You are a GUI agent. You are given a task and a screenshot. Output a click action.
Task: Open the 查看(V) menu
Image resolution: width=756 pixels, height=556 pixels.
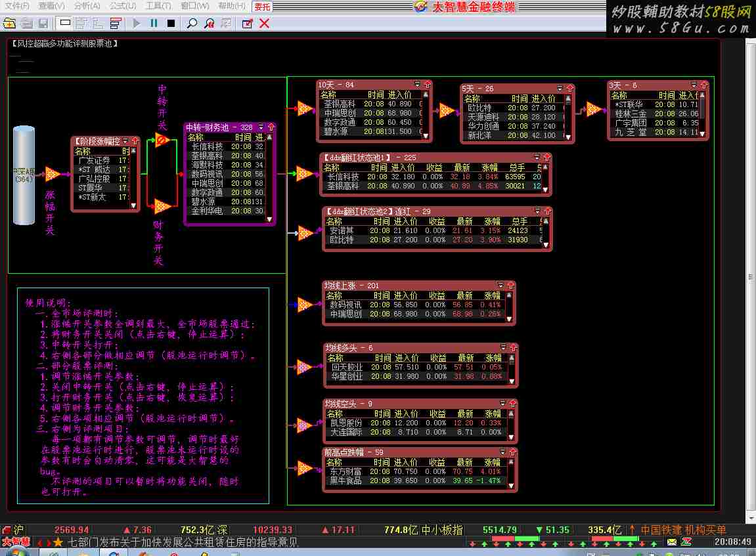point(51,6)
